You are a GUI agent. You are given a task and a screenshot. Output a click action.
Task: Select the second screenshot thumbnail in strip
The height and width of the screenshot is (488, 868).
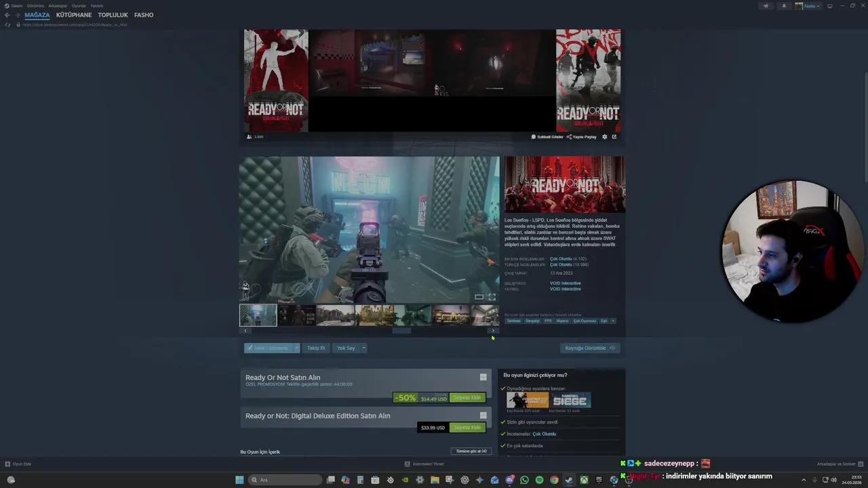297,315
